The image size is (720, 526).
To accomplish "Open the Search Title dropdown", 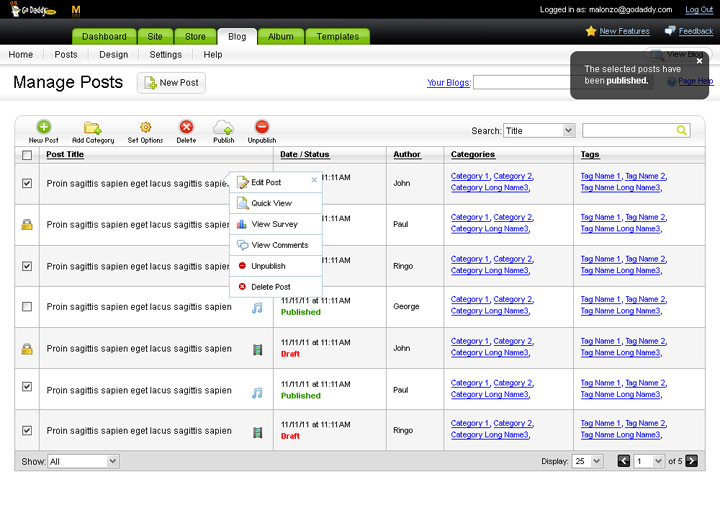I will 539,130.
